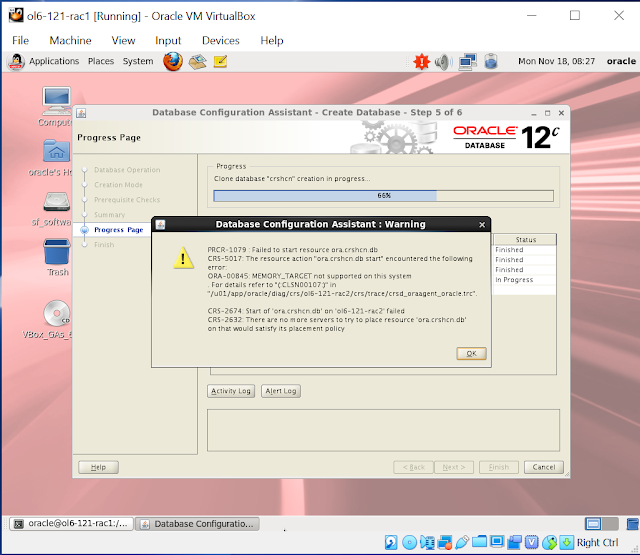The width and height of the screenshot is (640, 555).
Task: Click the second workspace in switcher
Action: click(610, 524)
